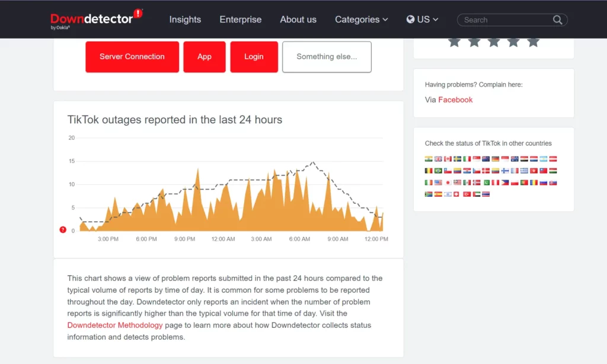Select the Hungary flag
The height and width of the screenshot is (364, 607).
(x=553, y=171)
